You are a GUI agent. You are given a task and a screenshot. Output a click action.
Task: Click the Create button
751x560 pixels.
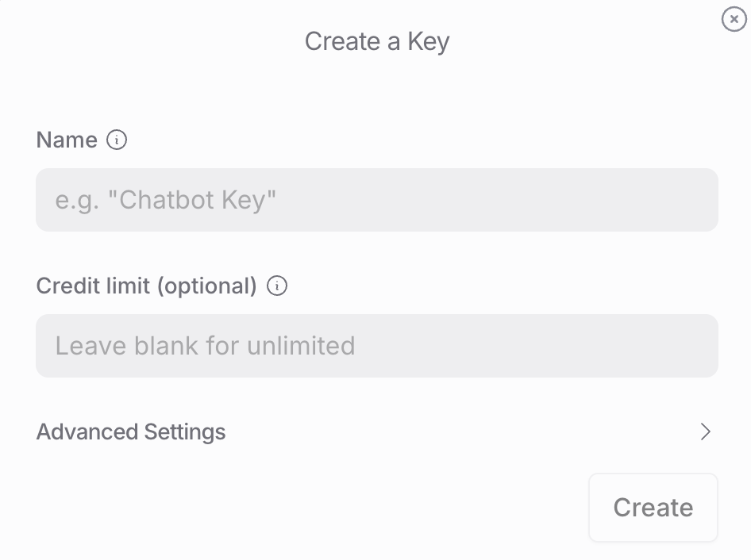coord(653,508)
